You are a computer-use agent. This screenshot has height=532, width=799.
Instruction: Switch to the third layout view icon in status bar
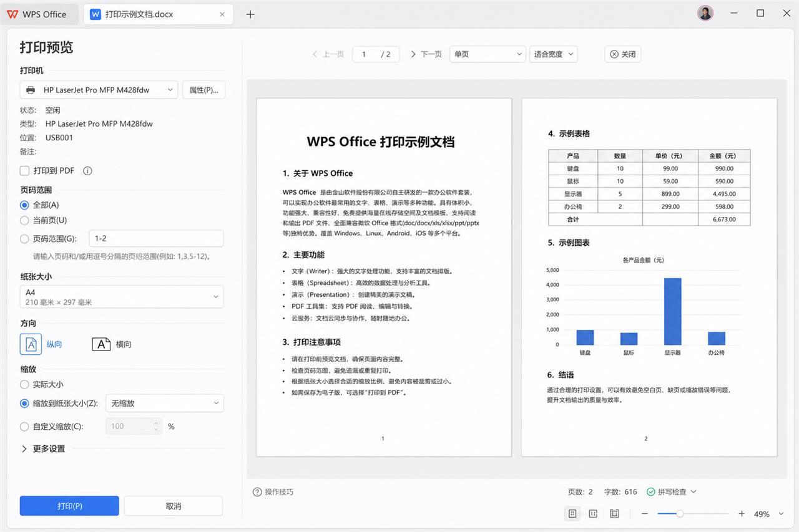(614, 513)
